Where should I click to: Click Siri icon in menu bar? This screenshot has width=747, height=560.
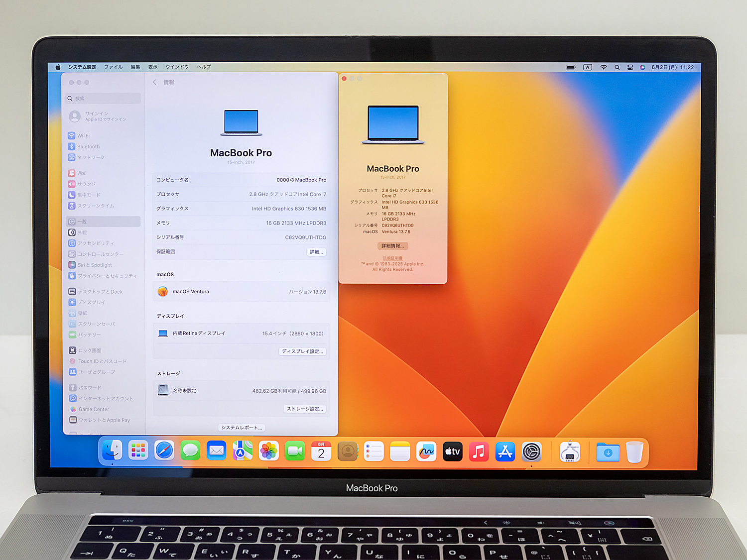pyautogui.click(x=642, y=67)
